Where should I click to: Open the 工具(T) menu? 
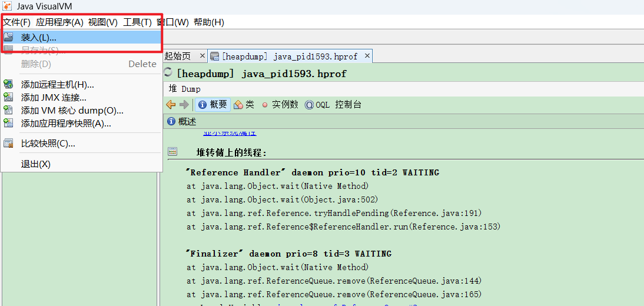[x=138, y=22]
